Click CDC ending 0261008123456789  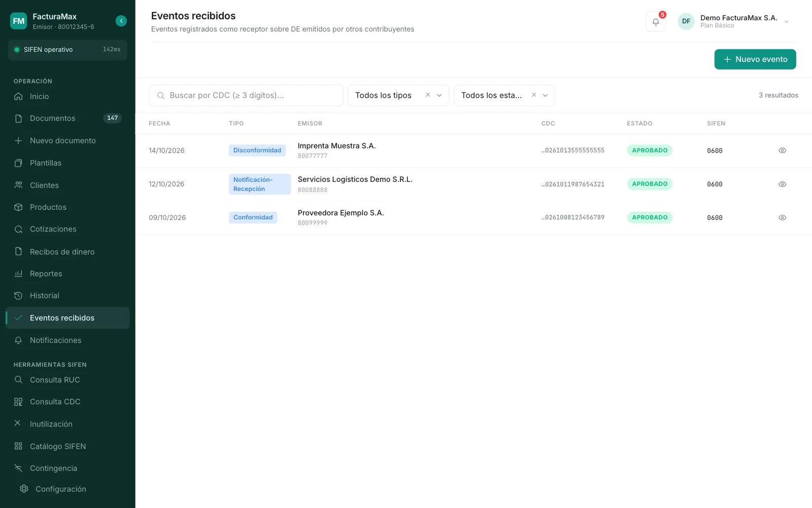[573, 217]
